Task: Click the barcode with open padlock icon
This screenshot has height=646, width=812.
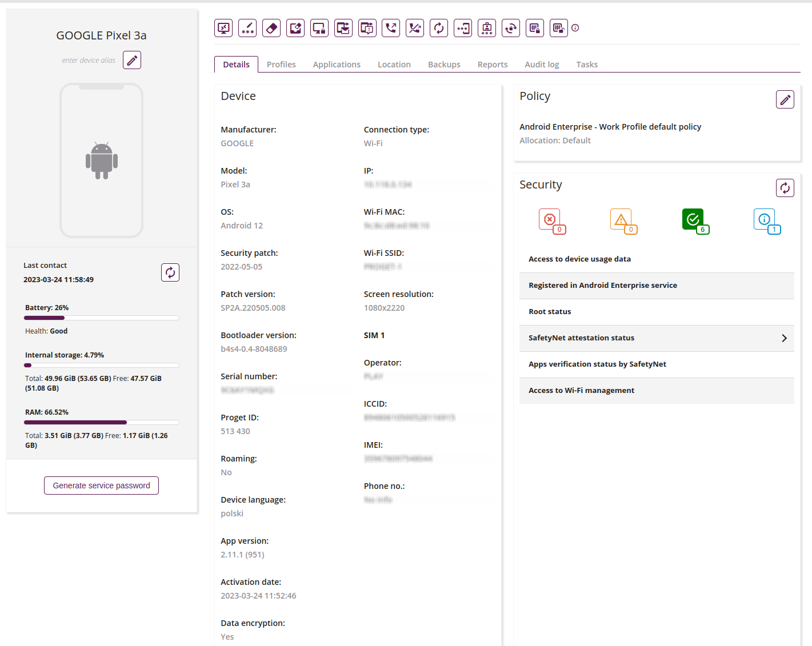Action: (559, 28)
